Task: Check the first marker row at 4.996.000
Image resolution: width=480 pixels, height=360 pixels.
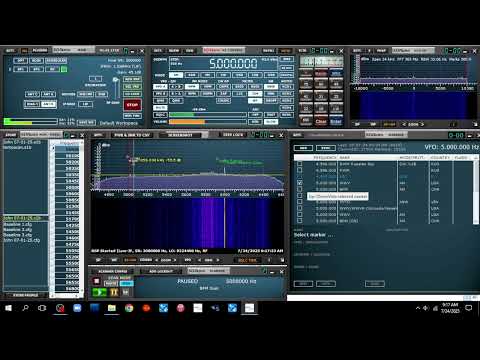Action: 299,164
